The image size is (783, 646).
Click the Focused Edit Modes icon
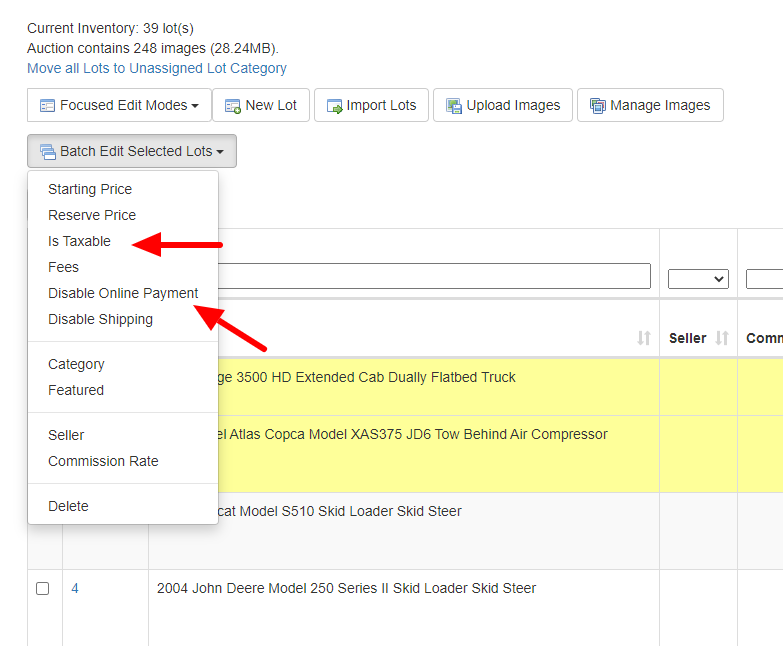47,105
